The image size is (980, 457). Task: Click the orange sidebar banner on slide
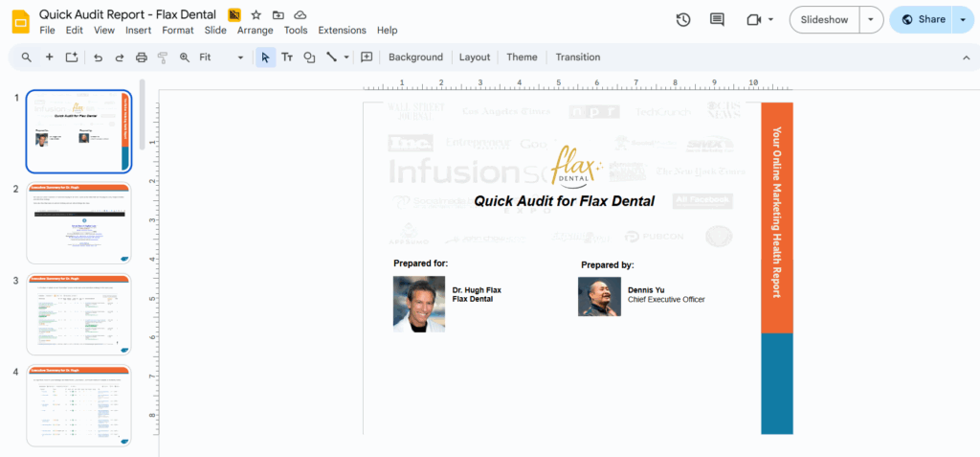(x=776, y=217)
